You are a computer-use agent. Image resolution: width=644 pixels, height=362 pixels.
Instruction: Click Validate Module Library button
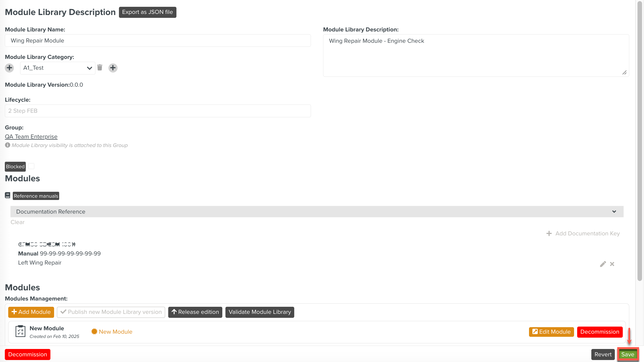click(260, 312)
